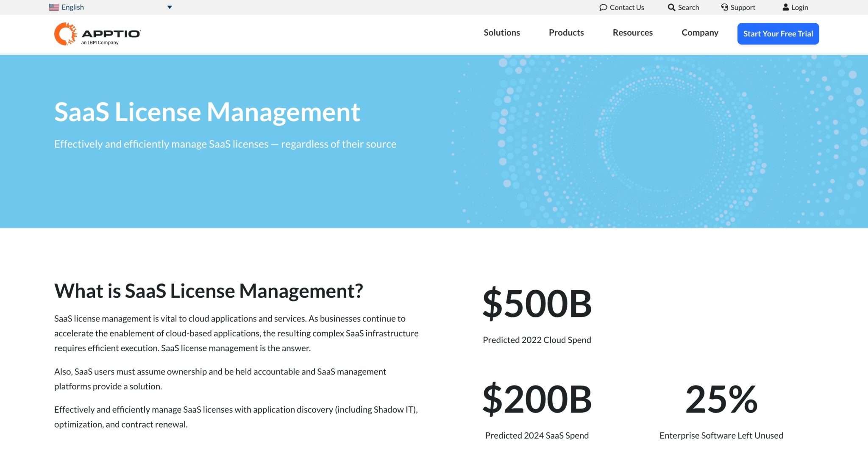Click the Contact Us text link
The height and width of the screenshot is (472, 868).
tap(626, 7)
